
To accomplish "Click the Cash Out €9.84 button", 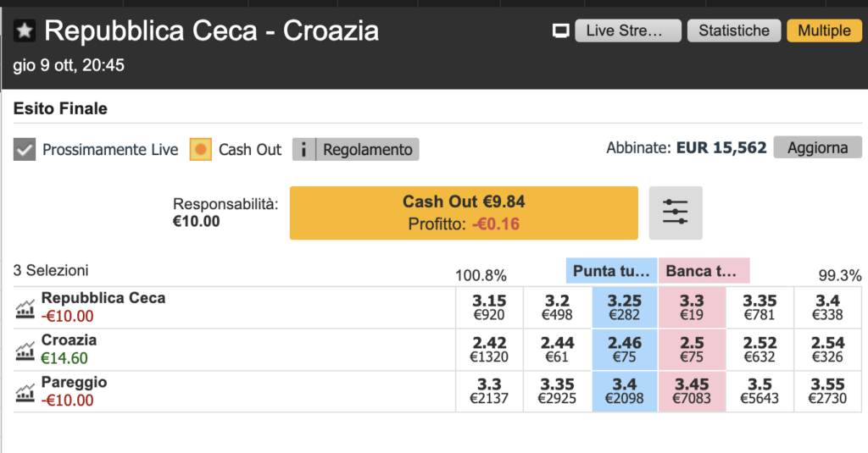I will point(464,213).
